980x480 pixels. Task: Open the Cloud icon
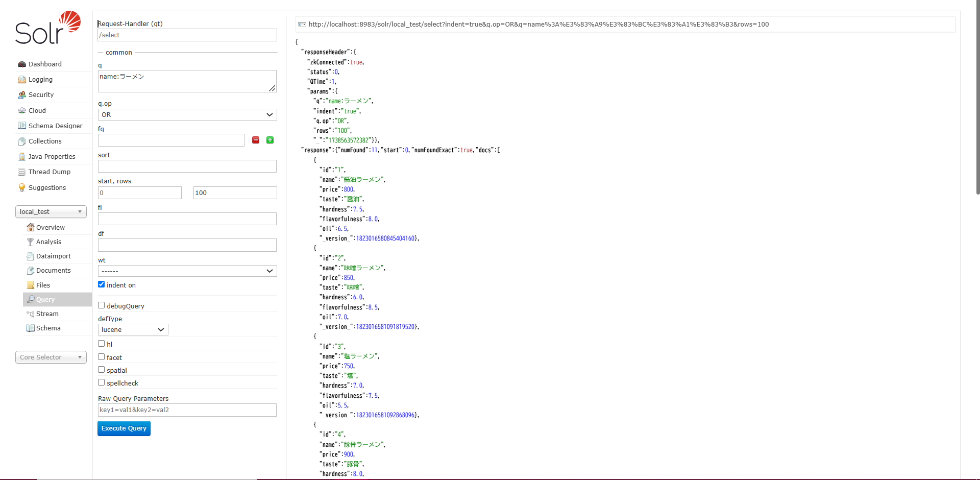coord(22,111)
